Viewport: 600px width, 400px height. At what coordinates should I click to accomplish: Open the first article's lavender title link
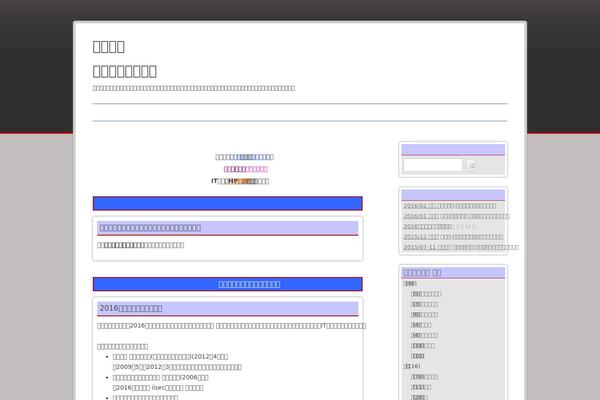(150, 228)
